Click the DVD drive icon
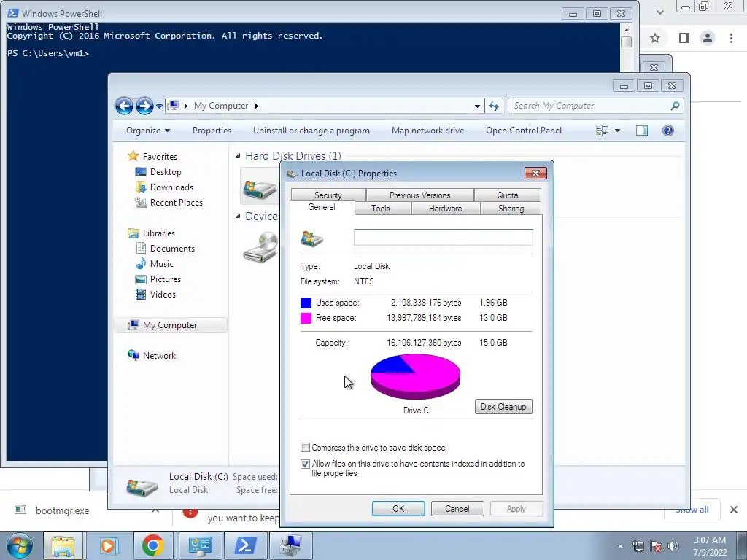The image size is (747, 560). (x=260, y=247)
